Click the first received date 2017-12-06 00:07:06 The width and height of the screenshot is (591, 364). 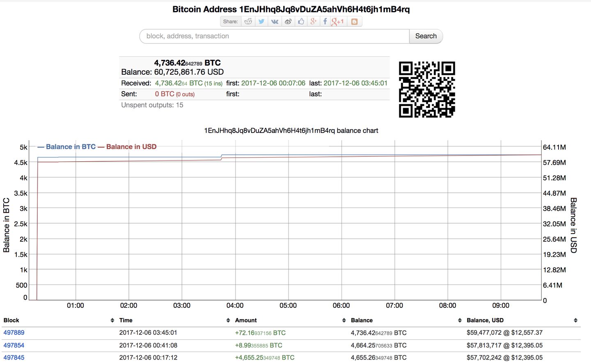point(273,83)
